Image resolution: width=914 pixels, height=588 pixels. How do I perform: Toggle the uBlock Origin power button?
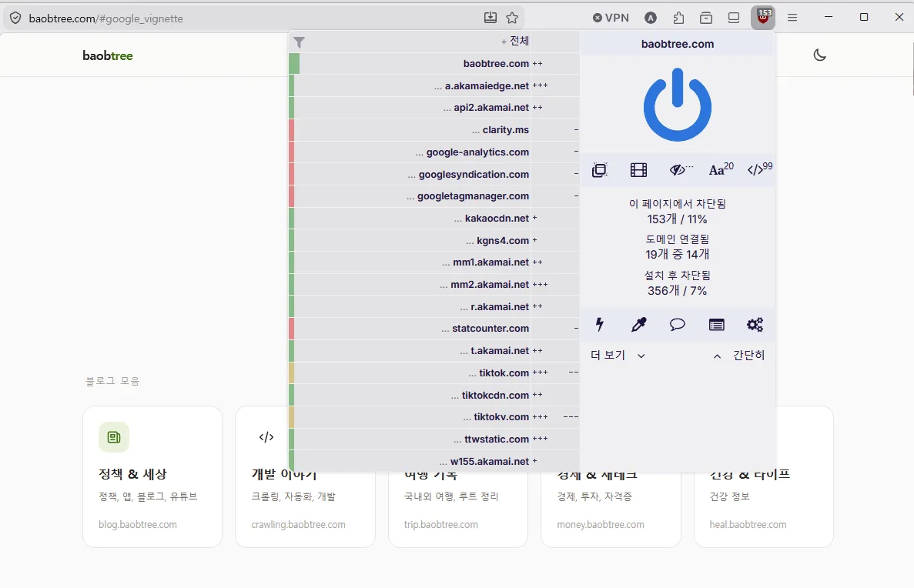678,105
